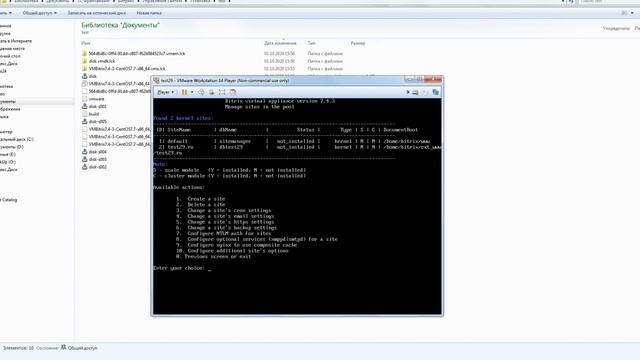Image resolution: width=640 pixels, height=360 pixels.
Task: Click Общий доступ in the status bar
Action: (x=82, y=348)
